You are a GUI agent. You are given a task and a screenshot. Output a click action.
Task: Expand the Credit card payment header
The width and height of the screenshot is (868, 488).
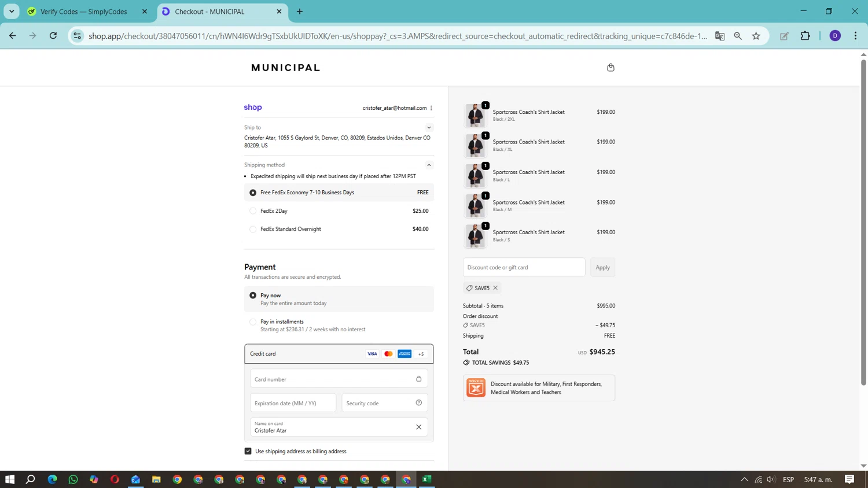tap(339, 354)
